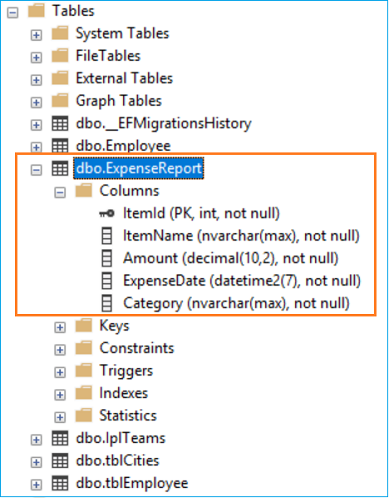The image size is (389, 498).
Task: Expand the dbo.tblCities table
Action: coord(36,463)
